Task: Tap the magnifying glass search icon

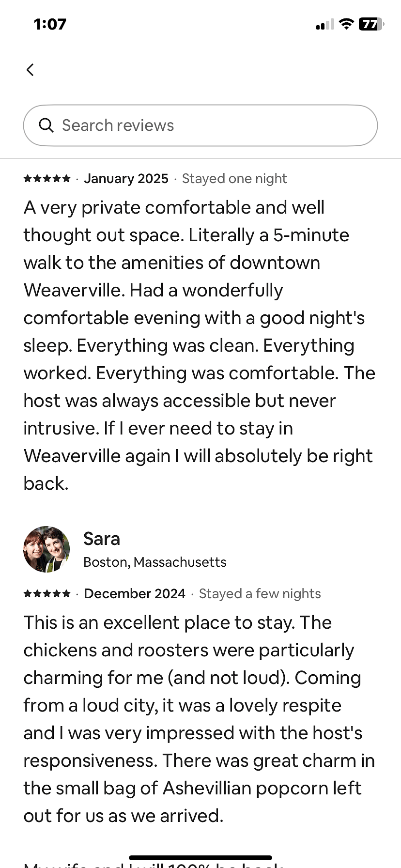Action: [46, 125]
